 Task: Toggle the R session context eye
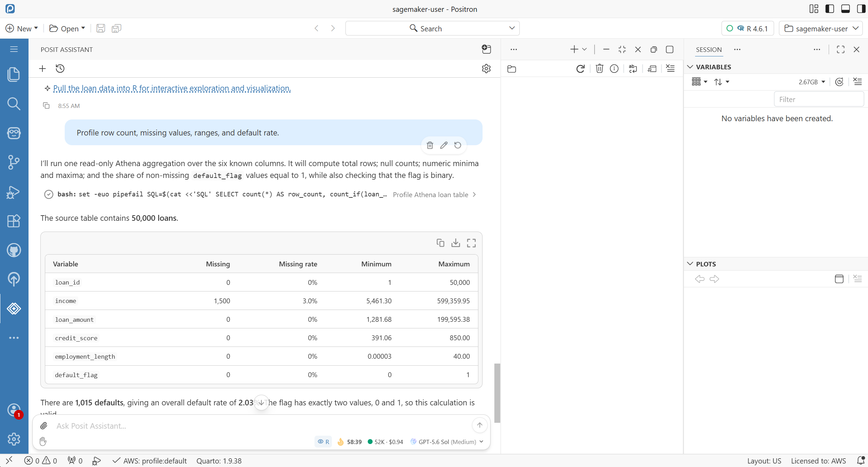coord(323,442)
